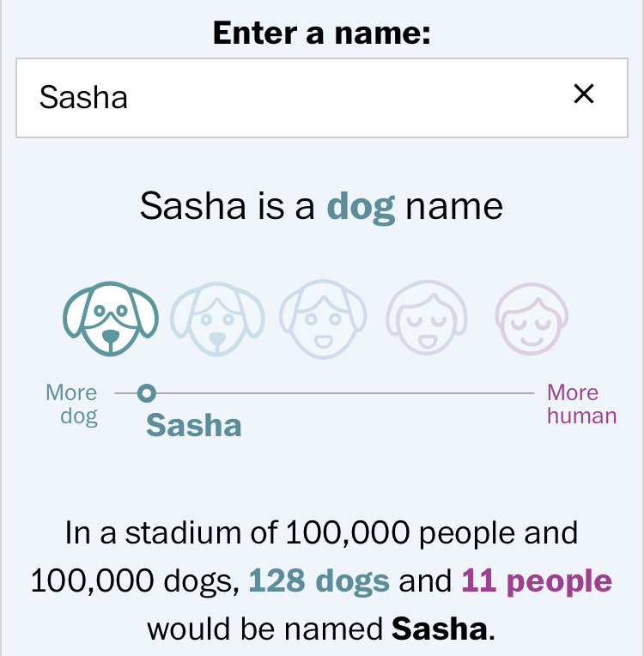
Task: Click the teal "Sasha" label under the scale
Action: [194, 426]
